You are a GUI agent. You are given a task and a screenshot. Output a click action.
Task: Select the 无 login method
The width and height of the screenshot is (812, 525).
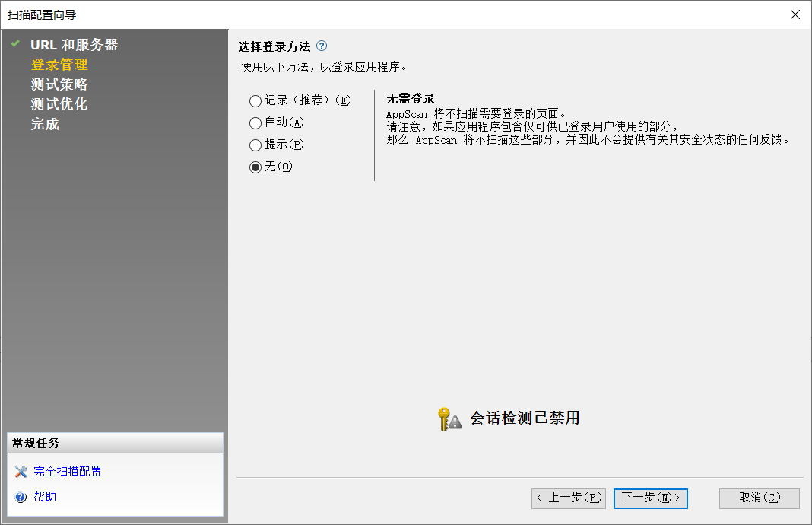click(255, 167)
